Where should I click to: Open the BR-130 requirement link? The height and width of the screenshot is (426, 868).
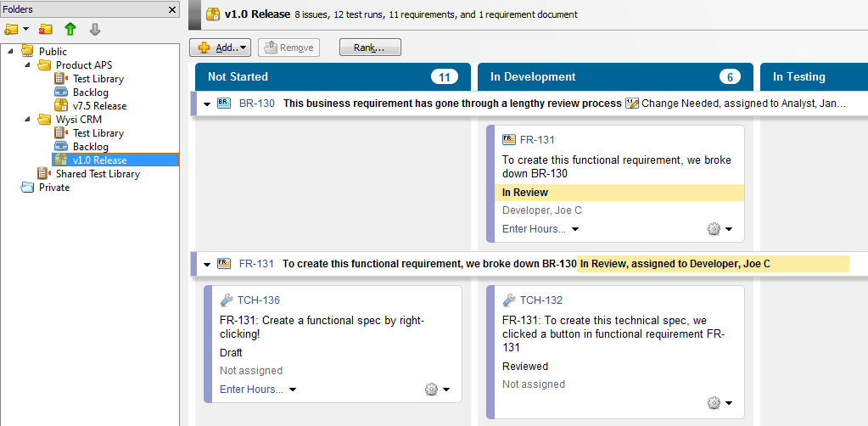pos(256,104)
